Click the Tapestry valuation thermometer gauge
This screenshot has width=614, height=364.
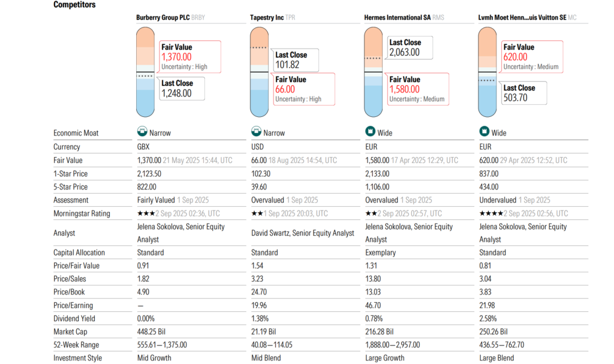(x=259, y=72)
